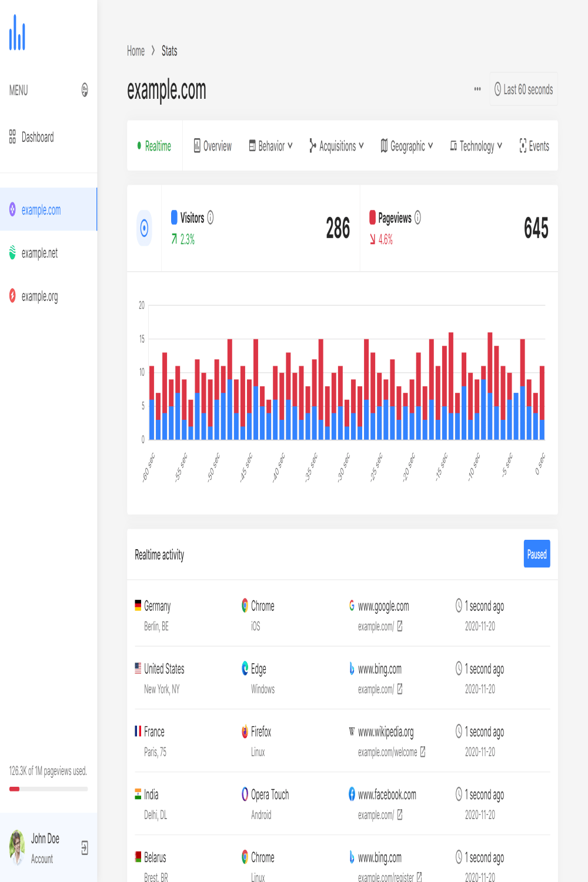588x882 pixels.
Task: Click the Visitors count 286
Action: pos(338,228)
